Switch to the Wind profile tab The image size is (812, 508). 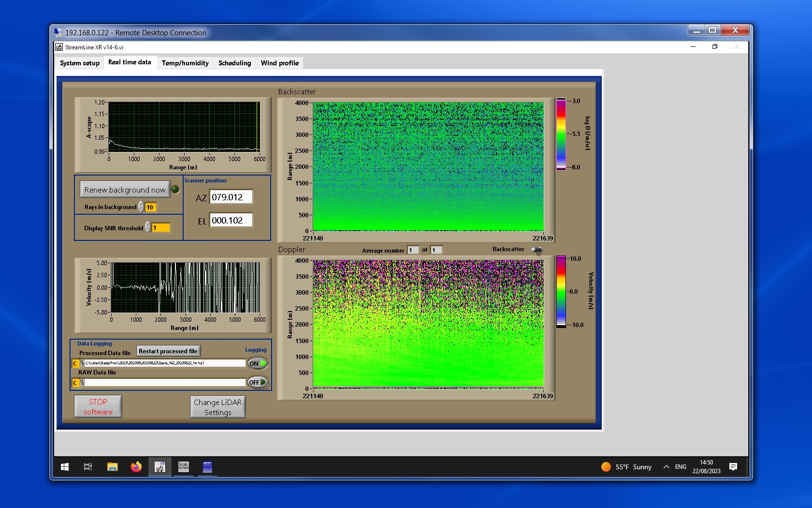[279, 63]
